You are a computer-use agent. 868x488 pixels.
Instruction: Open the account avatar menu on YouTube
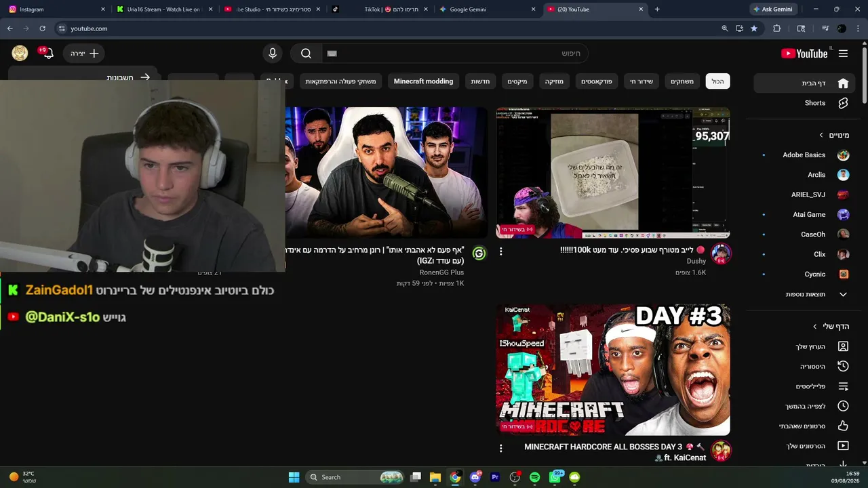20,54
